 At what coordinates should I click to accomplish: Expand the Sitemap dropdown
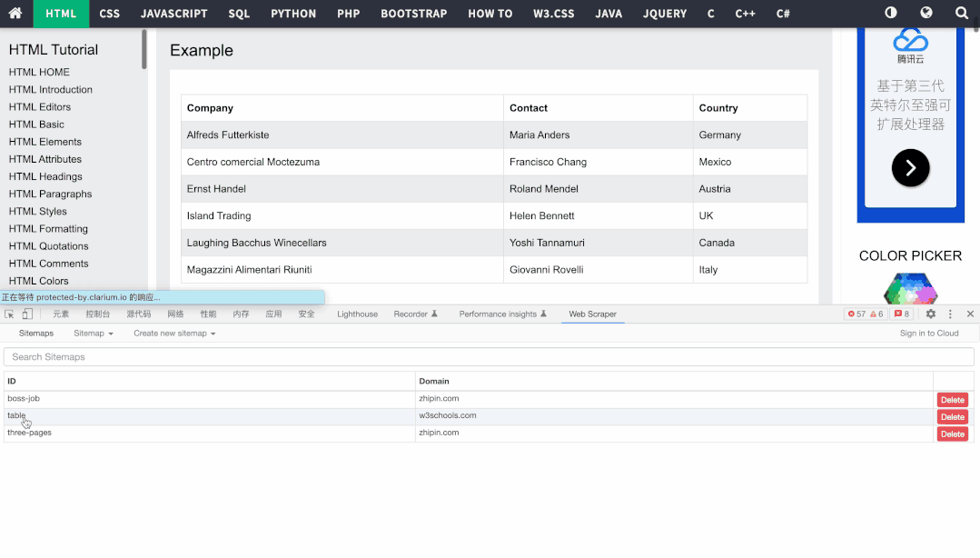pyautogui.click(x=94, y=334)
